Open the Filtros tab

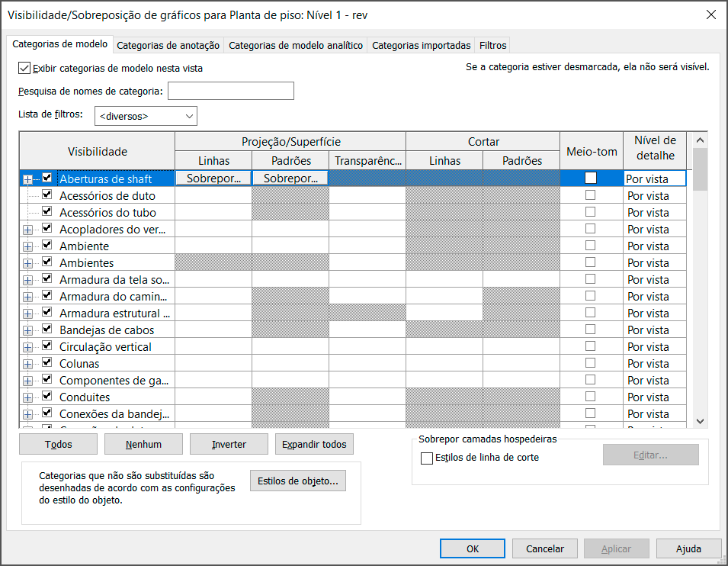point(492,46)
